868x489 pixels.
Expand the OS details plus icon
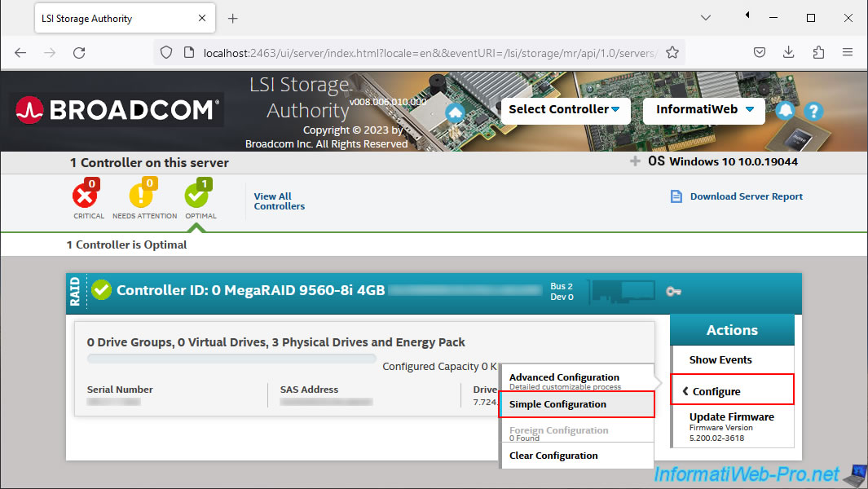[x=635, y=161]
